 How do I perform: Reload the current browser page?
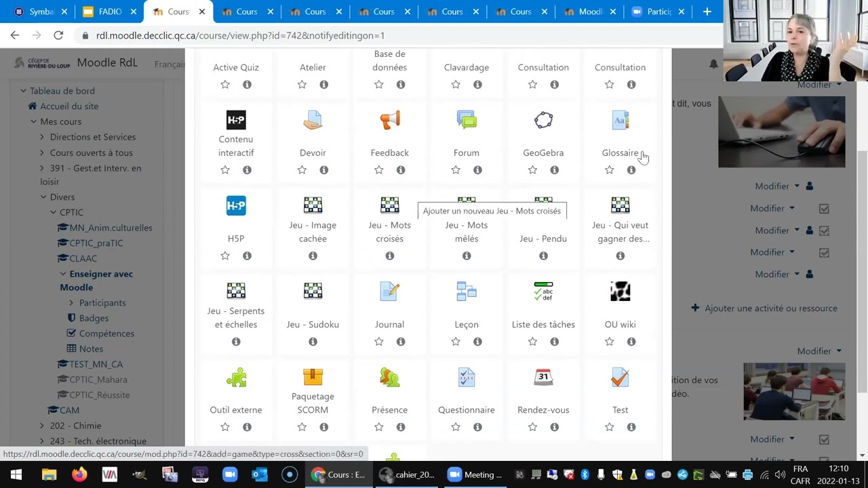tap(58, 35)
